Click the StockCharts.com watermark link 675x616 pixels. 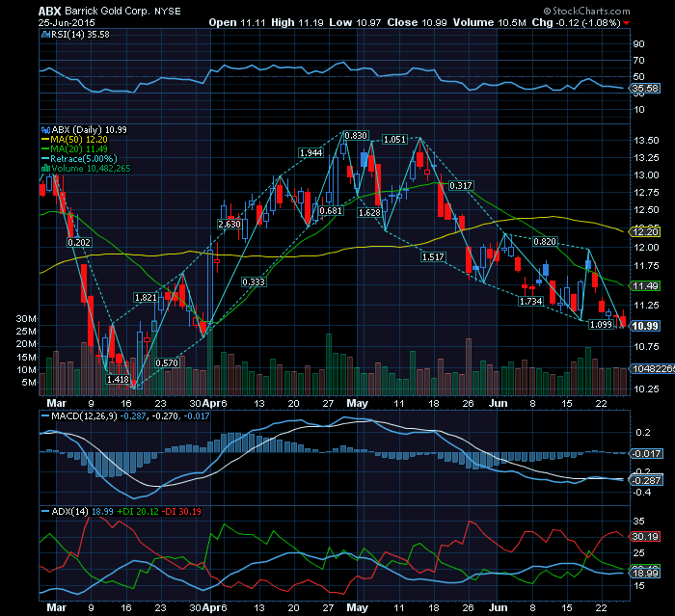[586, 12]
